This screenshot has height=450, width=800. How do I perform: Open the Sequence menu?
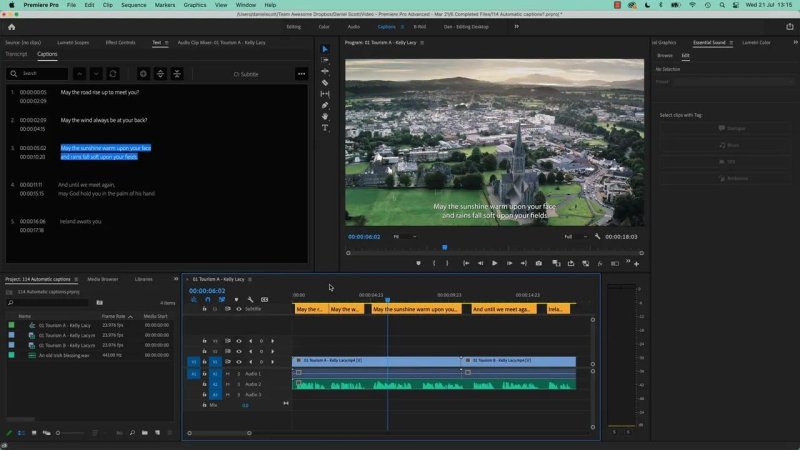133,5
